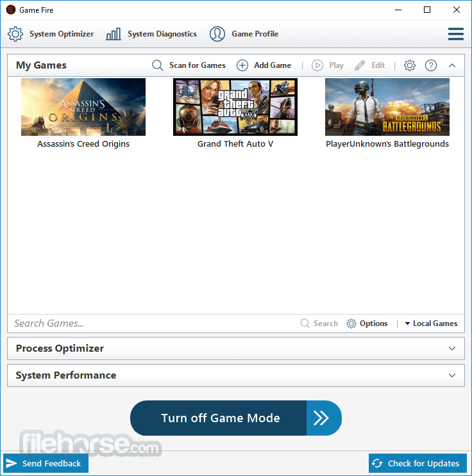Open the System Optimizer tab label
Image resolution: width=472 pixels, height=476 pixels.
pos(62,34)
